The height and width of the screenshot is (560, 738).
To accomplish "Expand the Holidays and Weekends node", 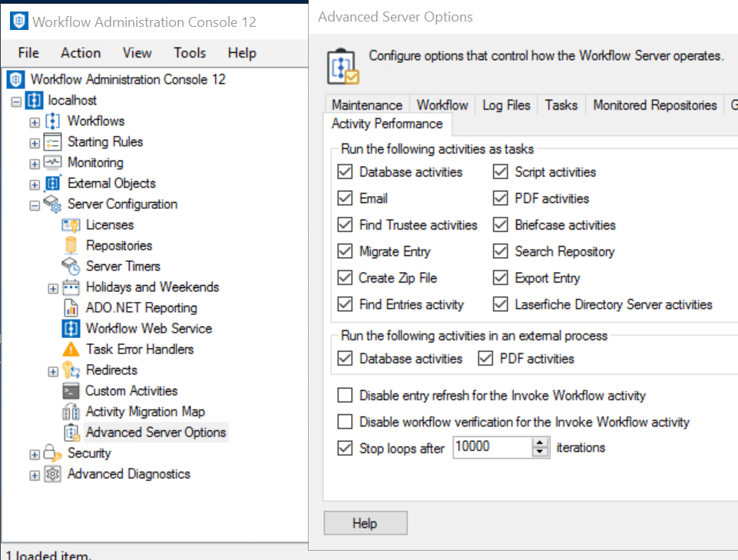I will (53, 289).
